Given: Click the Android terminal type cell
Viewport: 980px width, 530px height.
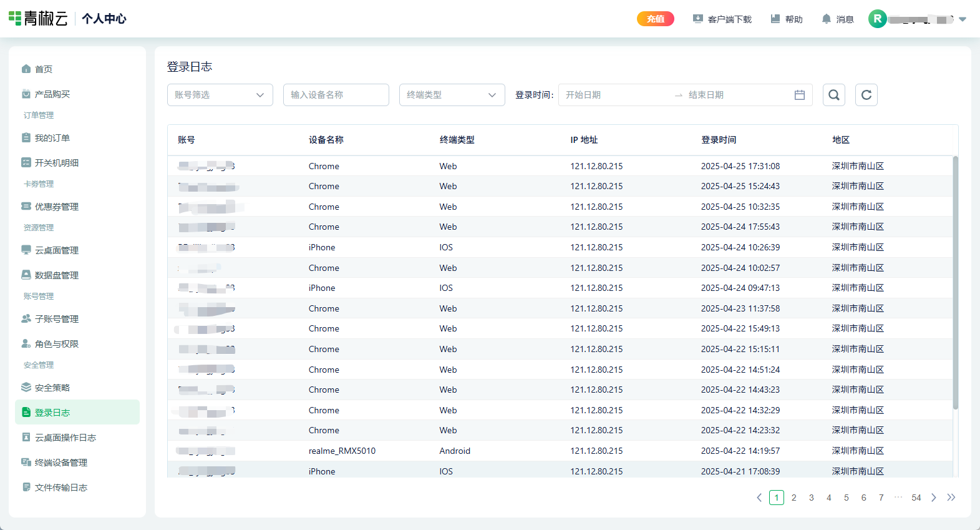Looking at the screenshot, I should [x=455, y=451].
